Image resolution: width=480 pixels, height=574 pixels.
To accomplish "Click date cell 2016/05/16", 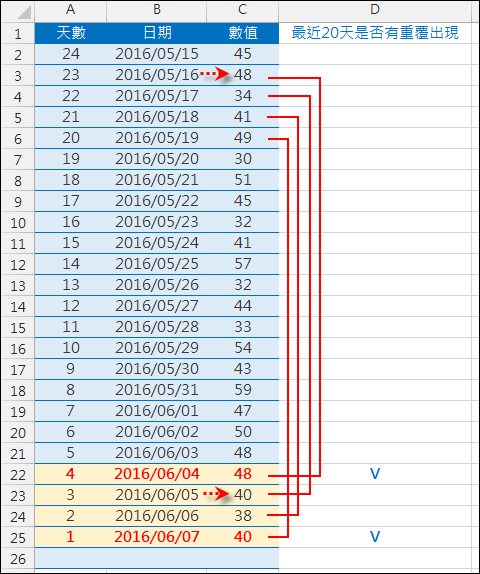I will [157, 75].
